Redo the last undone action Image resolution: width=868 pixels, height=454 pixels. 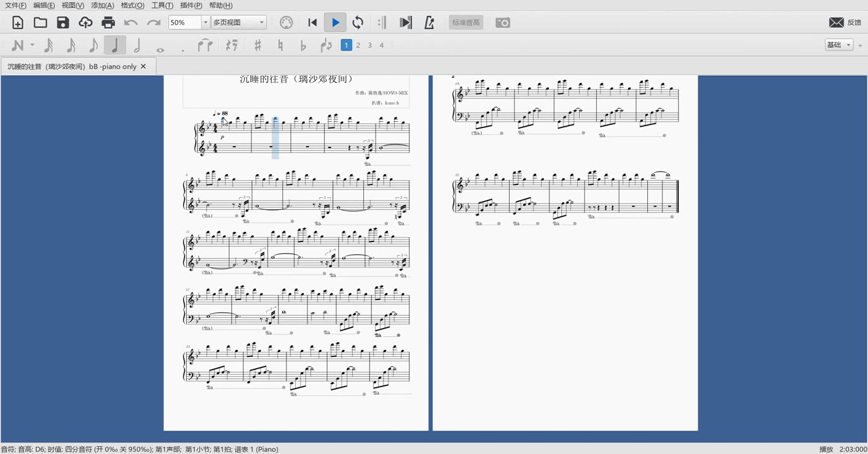(x=154, y=23)
